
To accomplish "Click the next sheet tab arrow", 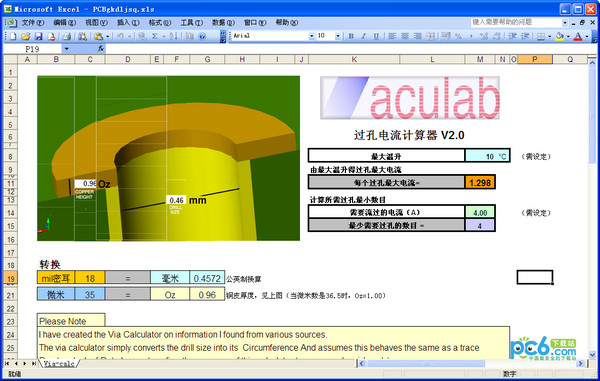I will (x=25, y=363).
